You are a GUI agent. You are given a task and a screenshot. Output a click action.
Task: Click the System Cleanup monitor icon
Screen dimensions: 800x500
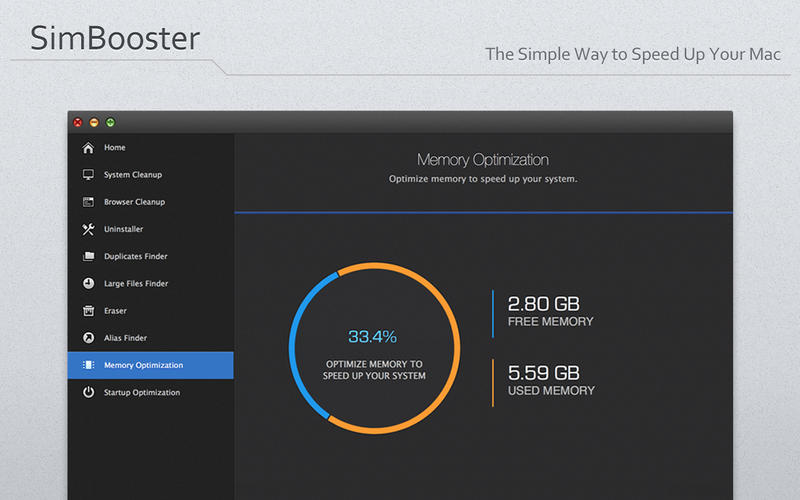pyautogui.click(x=88, y=175)
